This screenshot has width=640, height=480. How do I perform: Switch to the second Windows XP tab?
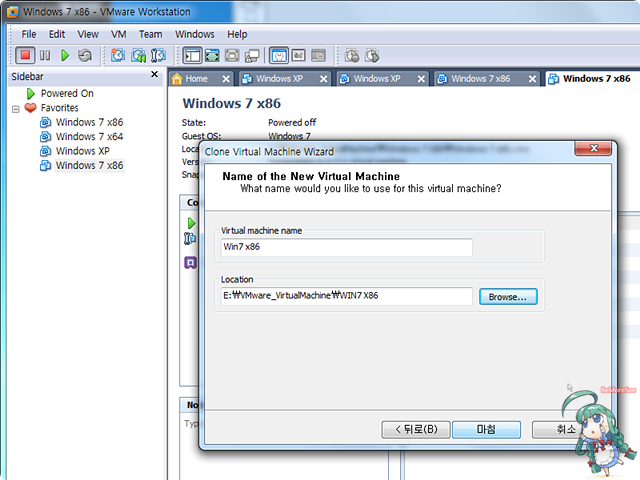coord(377,79)
